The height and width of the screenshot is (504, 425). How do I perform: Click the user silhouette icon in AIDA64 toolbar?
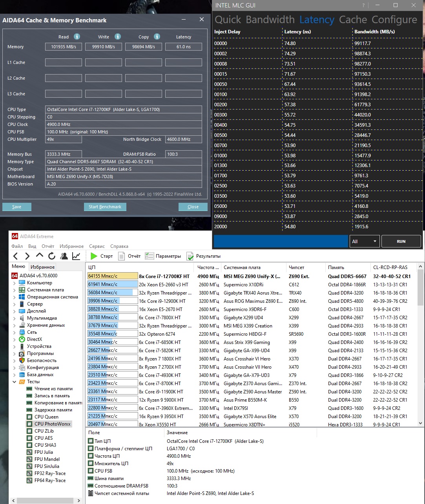tap(64, 256)
